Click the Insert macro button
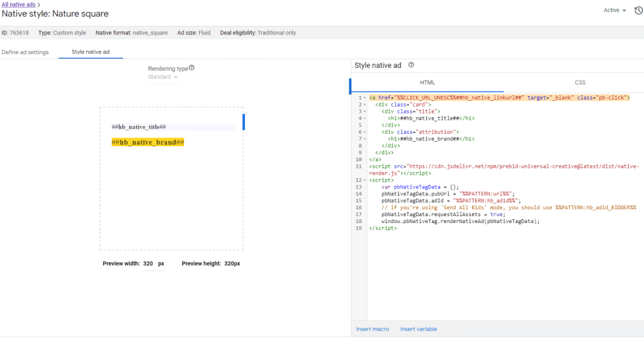 pyautogui.click(x=372, y=329)
